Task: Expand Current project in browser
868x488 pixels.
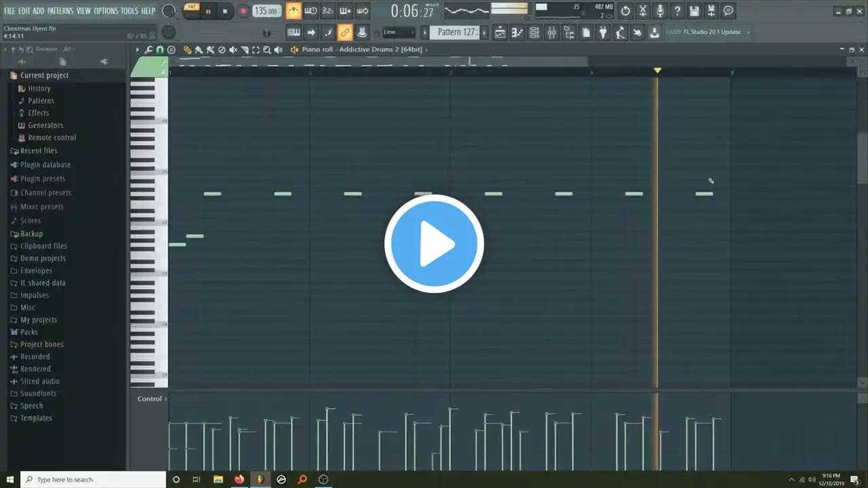Action: pos(44,75)
